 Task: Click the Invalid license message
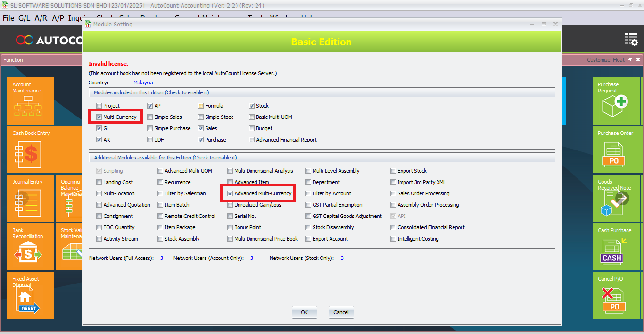click(x=108, y=64)
